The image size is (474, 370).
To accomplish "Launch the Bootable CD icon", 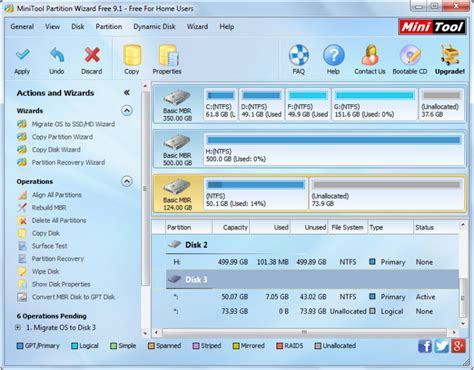I will (x=410, y=55).
